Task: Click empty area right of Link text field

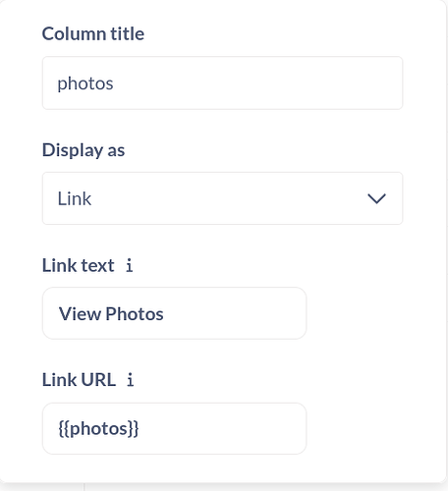Action: 356,313
